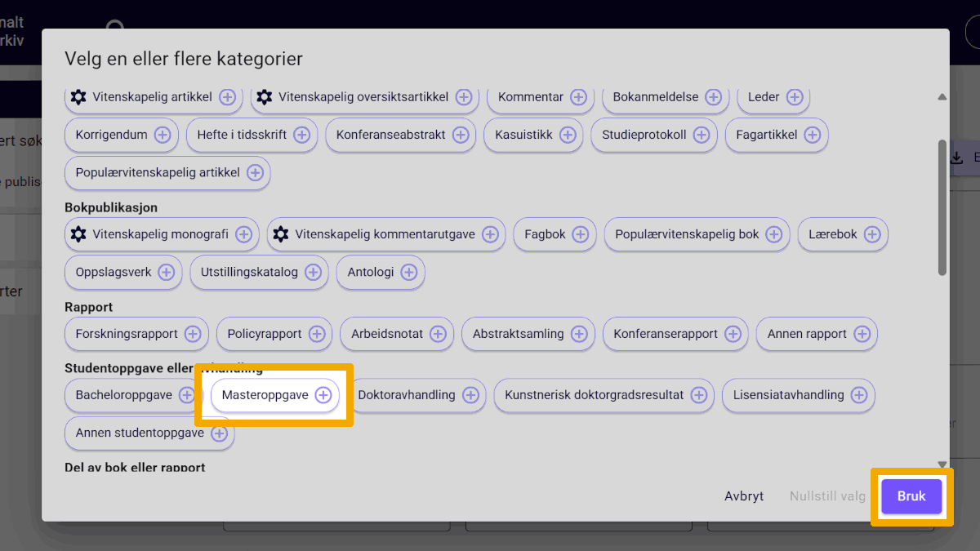This screenshot has width=980, height=551.
Task: Click the plus icon beside Konferanseabstrakt
Action: pyautogui.click(x=461, y=135)
